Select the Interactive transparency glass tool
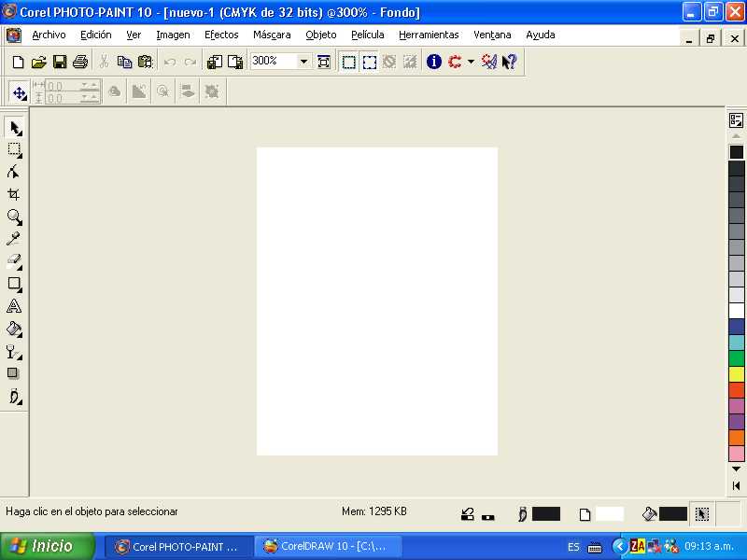747x560 pixels. click(x=14, y=352)
